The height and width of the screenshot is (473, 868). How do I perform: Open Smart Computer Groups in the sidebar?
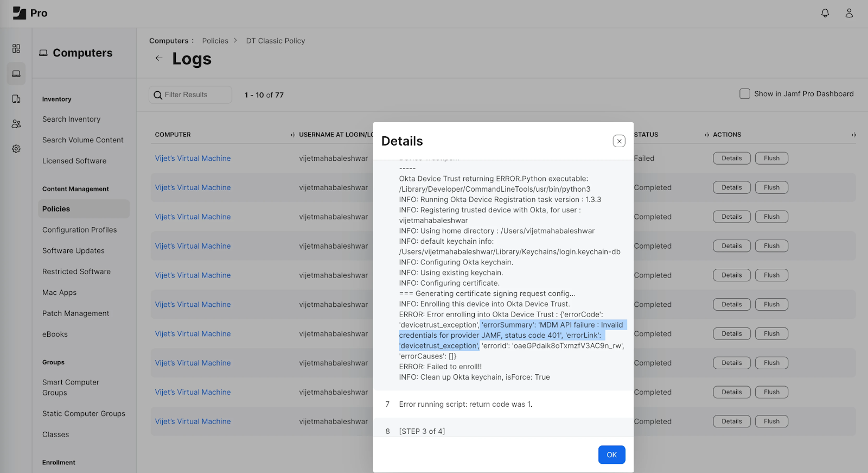[x=71, y=388]
